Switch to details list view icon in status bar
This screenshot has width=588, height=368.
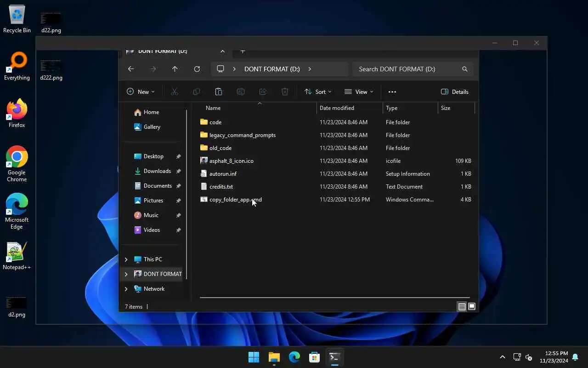pos(462,307)
